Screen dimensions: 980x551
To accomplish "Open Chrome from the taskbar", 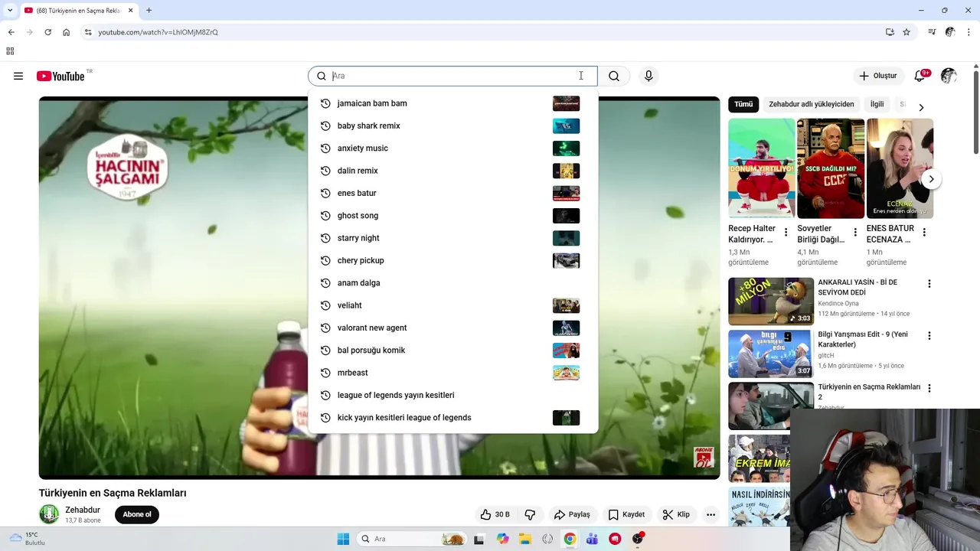I will (570, 539).
